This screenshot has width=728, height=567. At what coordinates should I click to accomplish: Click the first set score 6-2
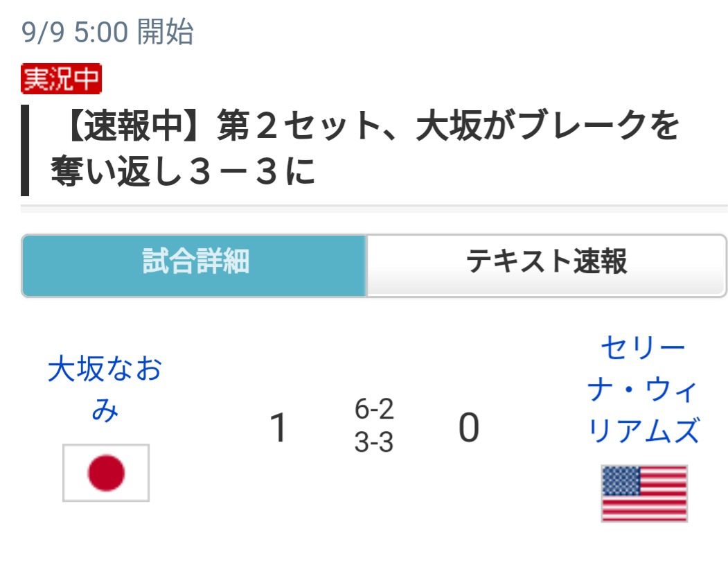374,410
